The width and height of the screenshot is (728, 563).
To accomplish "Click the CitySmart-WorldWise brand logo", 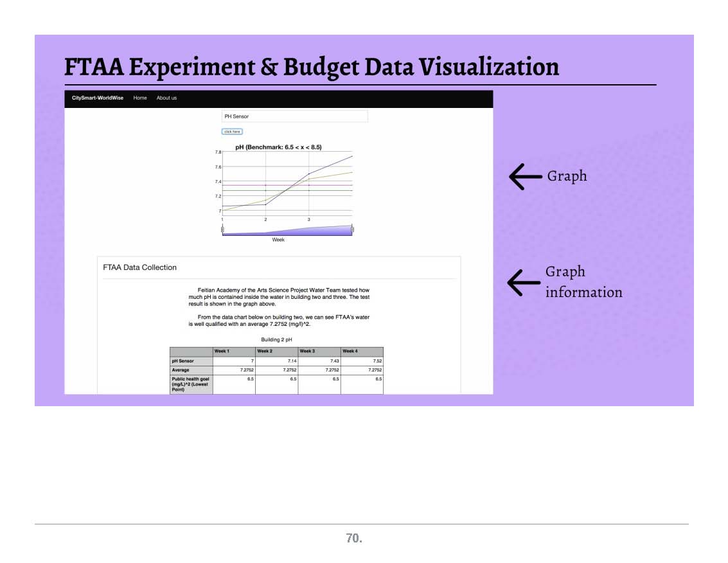I will point(98,98).
